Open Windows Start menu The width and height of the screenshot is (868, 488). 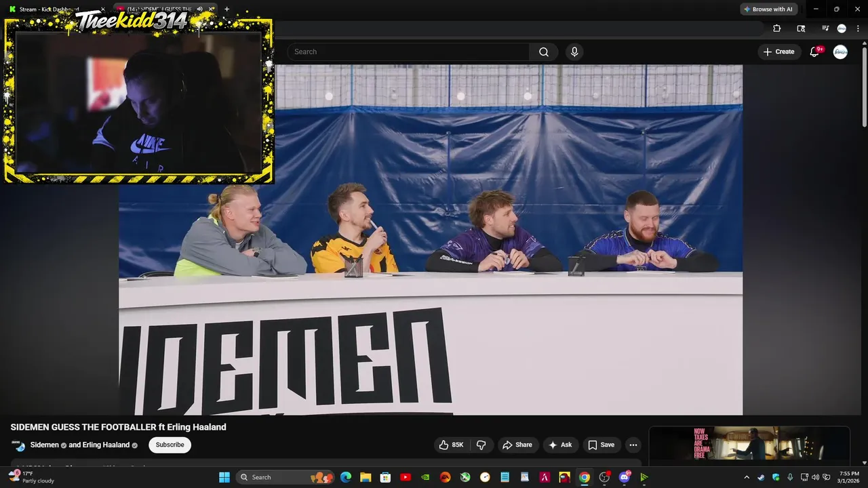click(x=224, y=477)
